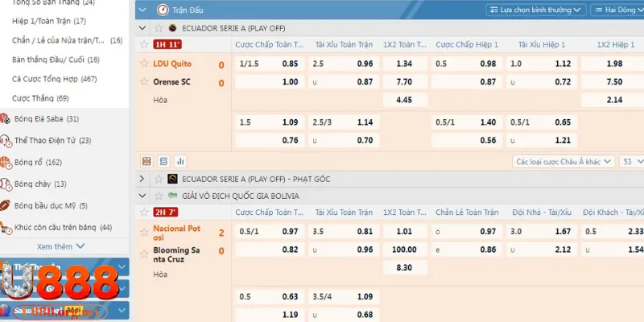Click LDU Quito handicap odds 0.85
644x322 pixels.
(x=290, y=64)
